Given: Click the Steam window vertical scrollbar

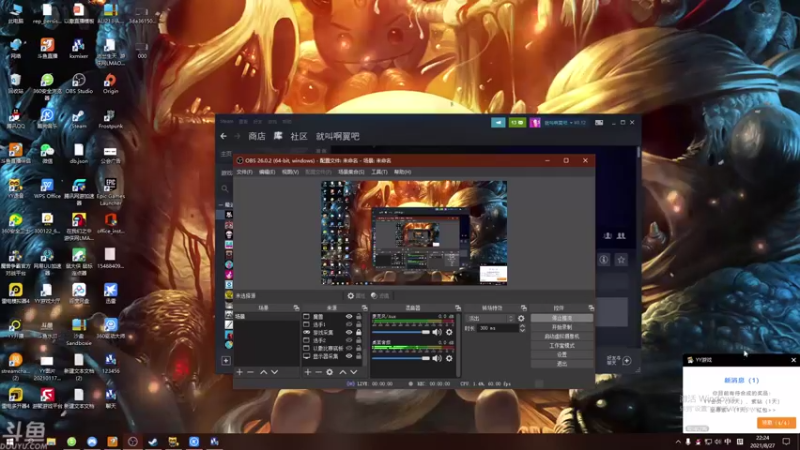Looking at the screenshot, I should click(x=638, y=153).
